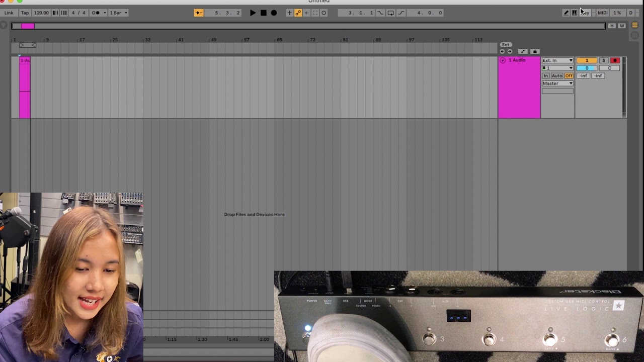Toggle the Loop switch icon

[x=390, y=13]
